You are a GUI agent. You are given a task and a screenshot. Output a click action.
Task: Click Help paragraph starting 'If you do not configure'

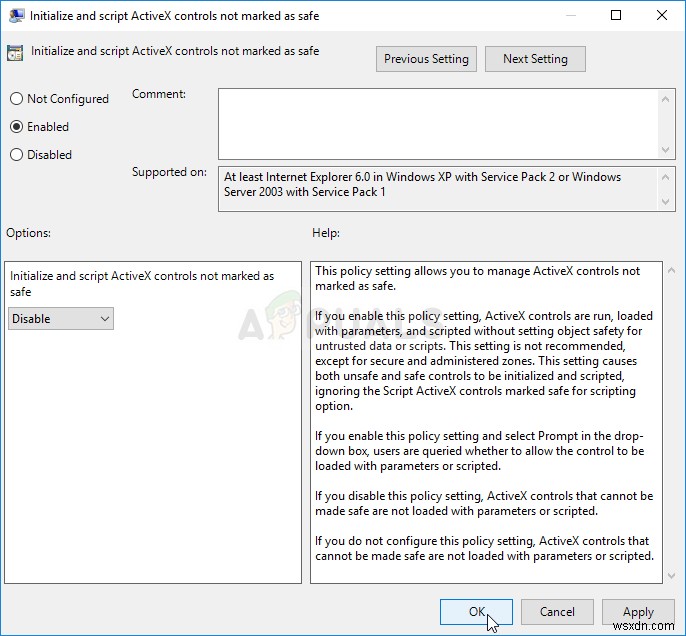[484, 549]
